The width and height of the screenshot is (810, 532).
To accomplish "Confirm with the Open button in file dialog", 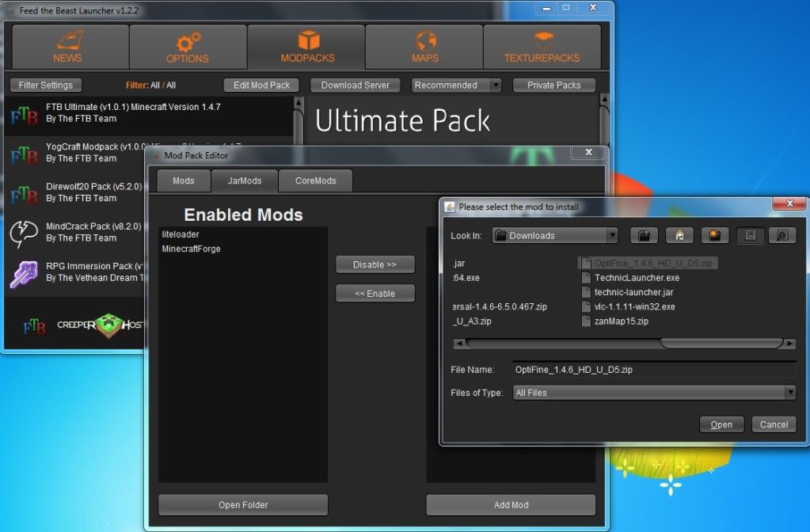I will point(721,424).
